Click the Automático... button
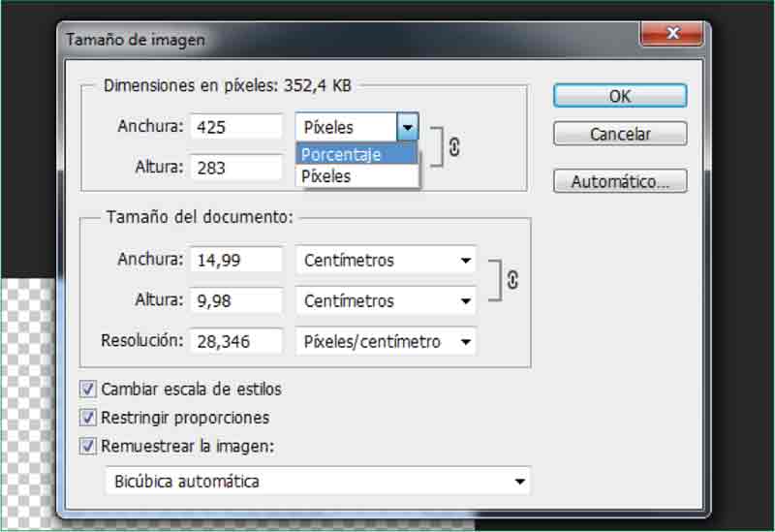Image resolution: width=775 pixels, height=532 pixels. click(620, 181)
